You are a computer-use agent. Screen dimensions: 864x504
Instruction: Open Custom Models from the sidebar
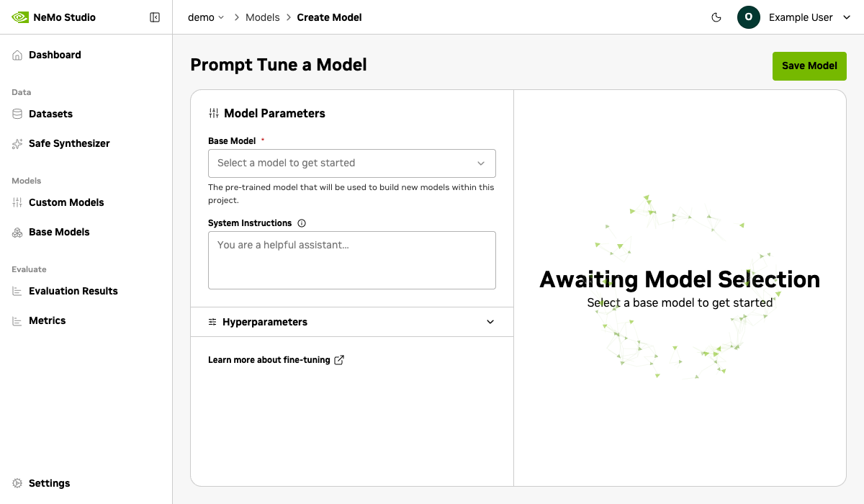click(x=66, y=202)
